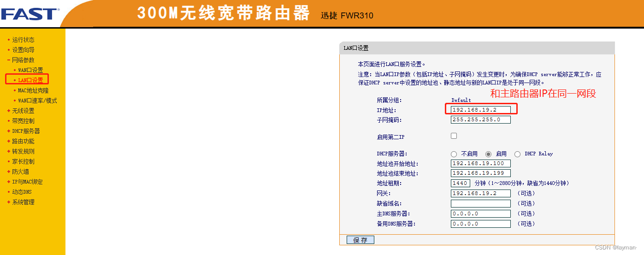The height and width of the screenshot is (255, 644).
Task: Open 运行状态 page
Action: (23, 40)
